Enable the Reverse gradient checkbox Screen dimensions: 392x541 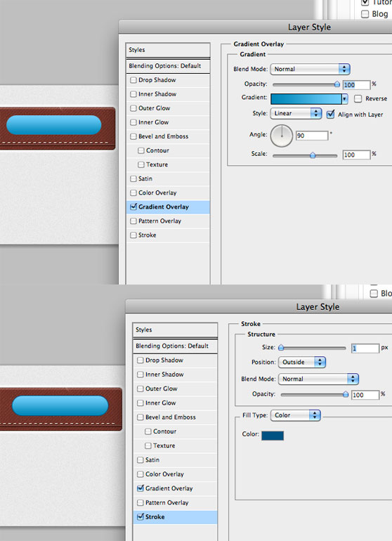click(x=358, y=98)
